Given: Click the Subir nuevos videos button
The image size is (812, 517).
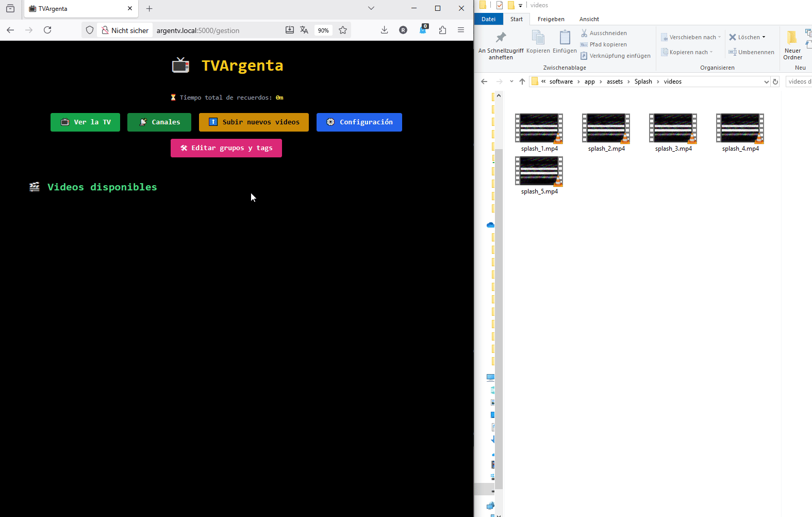Looking at the screenshot, I should (254, 122).
